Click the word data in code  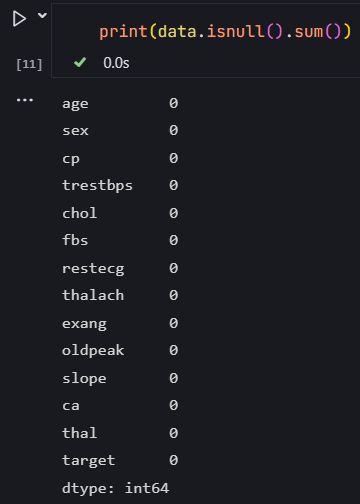point(177,32)
